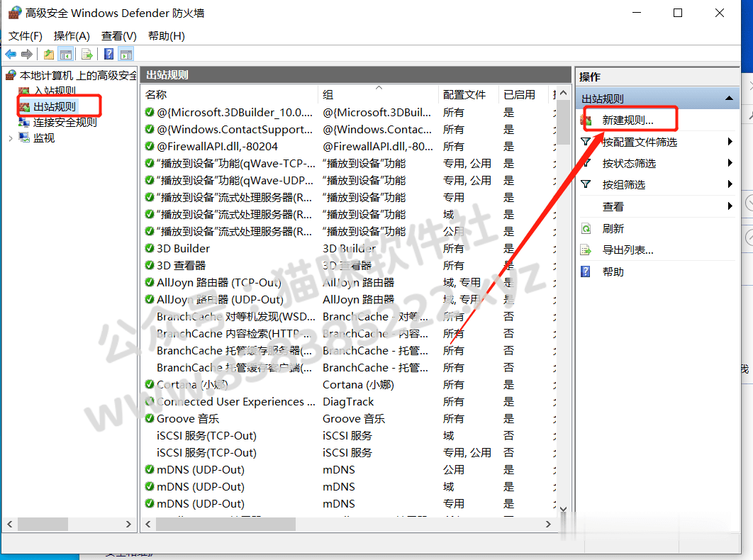This screenshot has width=753, height=560.
Task: Select the @FirewallAPI.dll,-80204 rule row
Action: [x=348, y=147]
